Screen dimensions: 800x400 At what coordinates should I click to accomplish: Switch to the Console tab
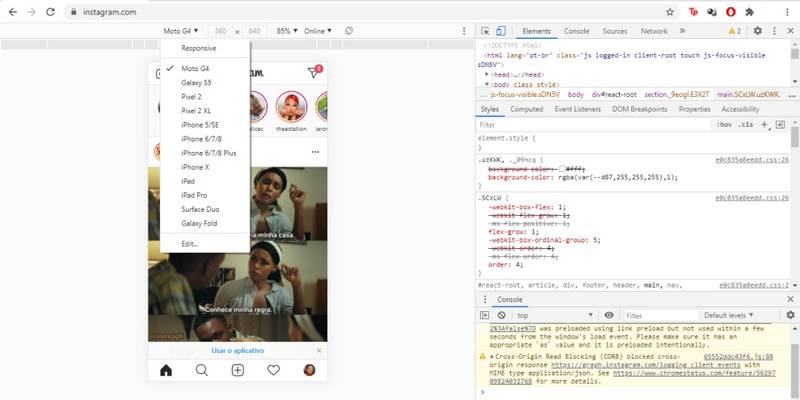[577, 31]
